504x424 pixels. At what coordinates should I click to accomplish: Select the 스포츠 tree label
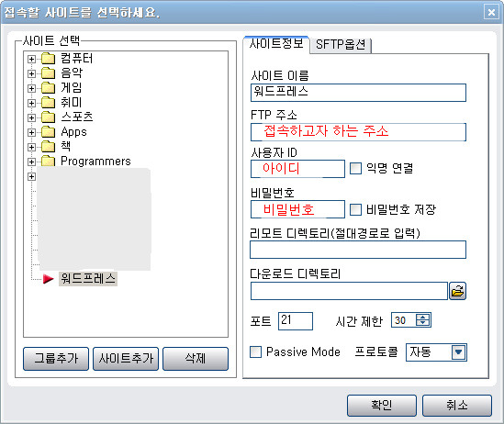[x=77, y=117]
